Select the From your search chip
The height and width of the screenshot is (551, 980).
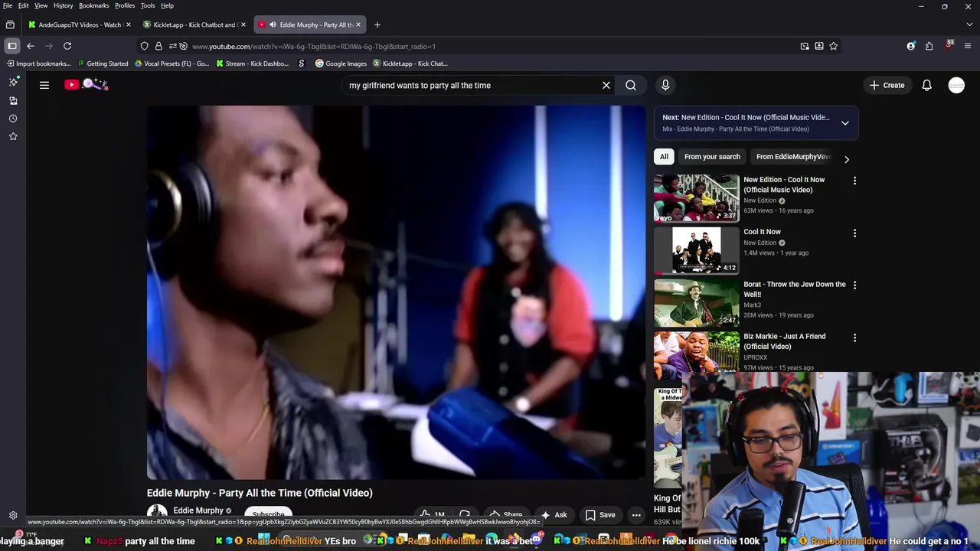click(712, 157)
